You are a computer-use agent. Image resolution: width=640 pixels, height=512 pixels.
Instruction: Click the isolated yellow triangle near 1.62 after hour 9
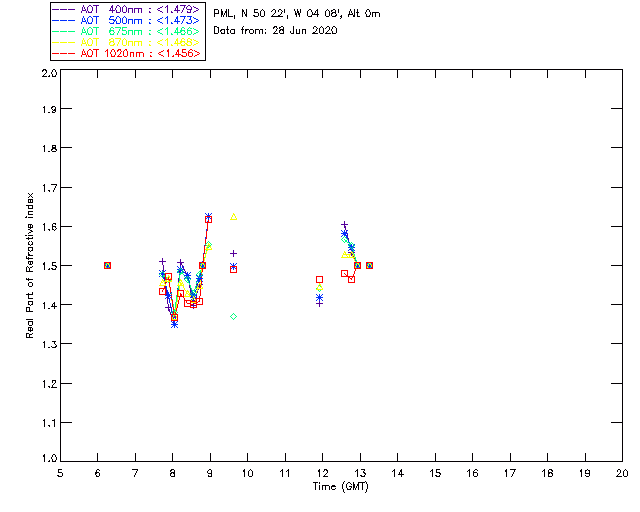[x=233, y=217]
